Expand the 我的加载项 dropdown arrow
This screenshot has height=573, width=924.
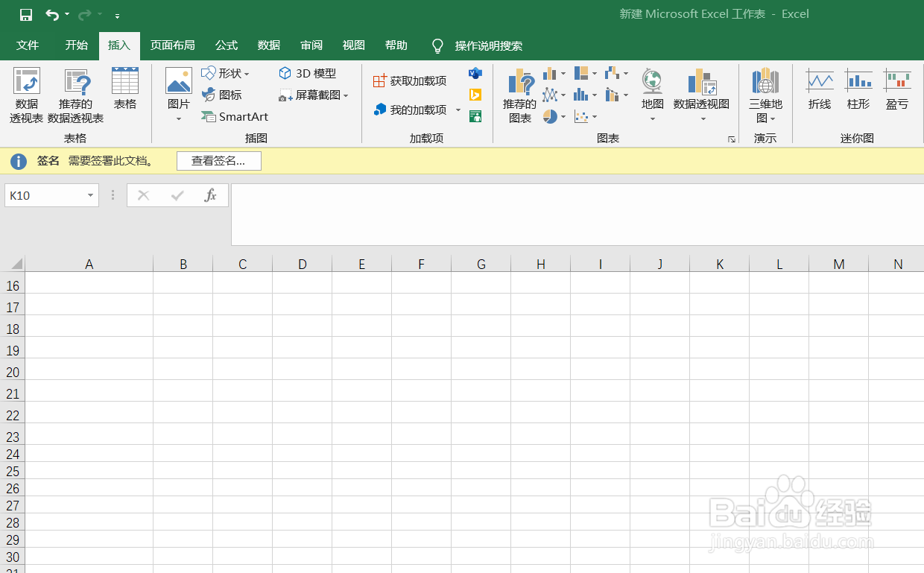[458, 110]
